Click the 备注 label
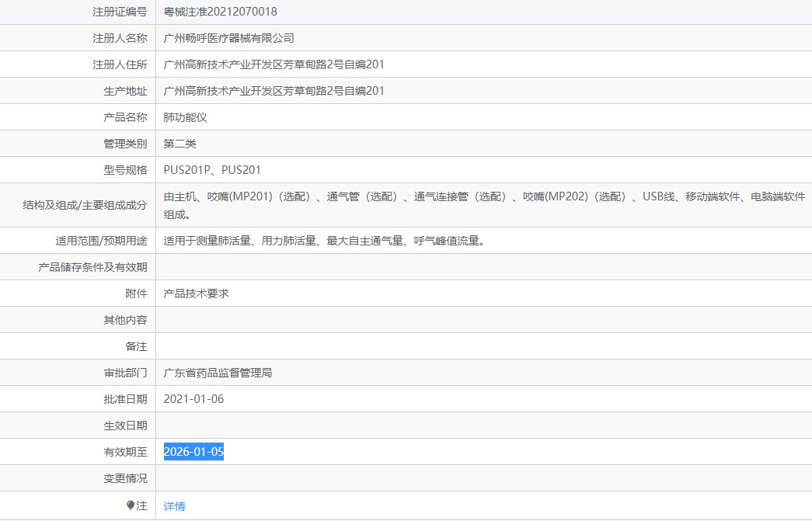This screenshot has height=521, width=812. coord(136,346)
